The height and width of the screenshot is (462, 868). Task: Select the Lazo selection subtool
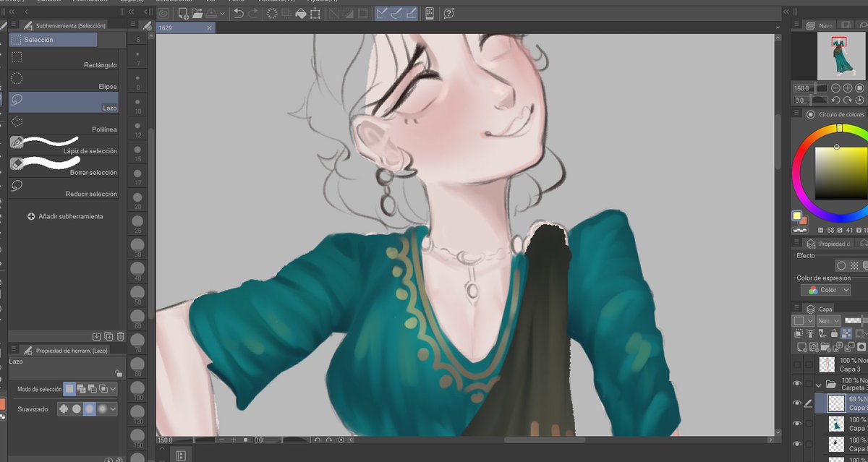pyautogui.click(x=64, y=103)
